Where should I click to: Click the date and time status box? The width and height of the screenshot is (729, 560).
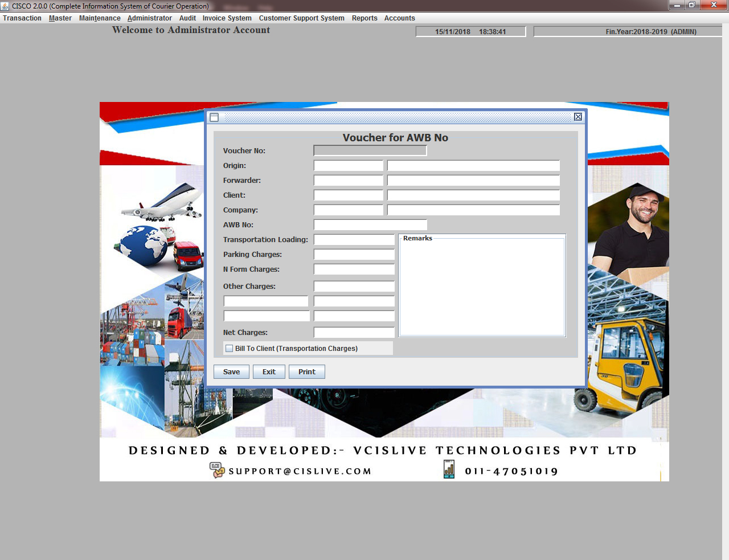tap(470, 32)
